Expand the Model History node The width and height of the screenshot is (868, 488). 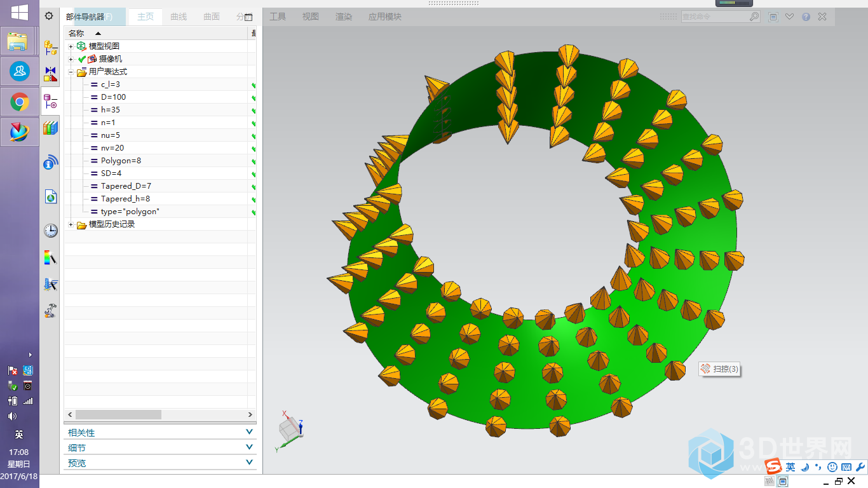[71, 224]
